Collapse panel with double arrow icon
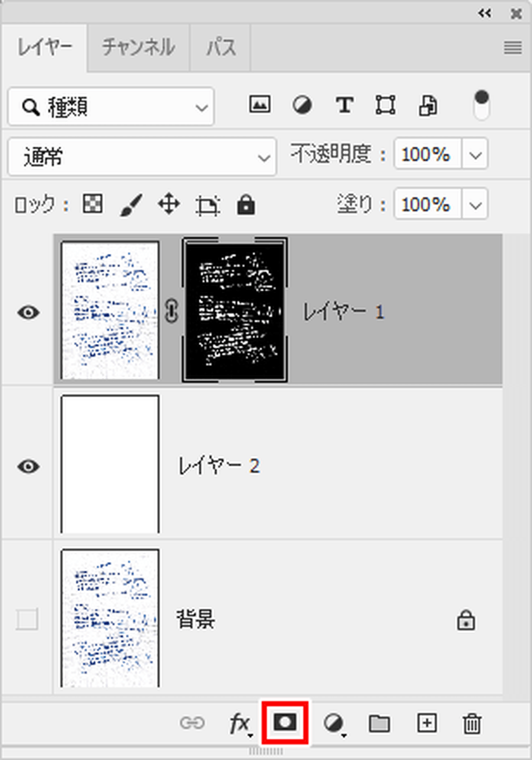 point(485,13)
